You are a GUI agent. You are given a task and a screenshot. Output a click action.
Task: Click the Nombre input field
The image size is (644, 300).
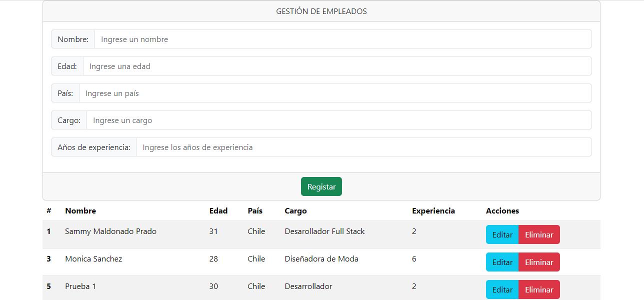(342, 39)
